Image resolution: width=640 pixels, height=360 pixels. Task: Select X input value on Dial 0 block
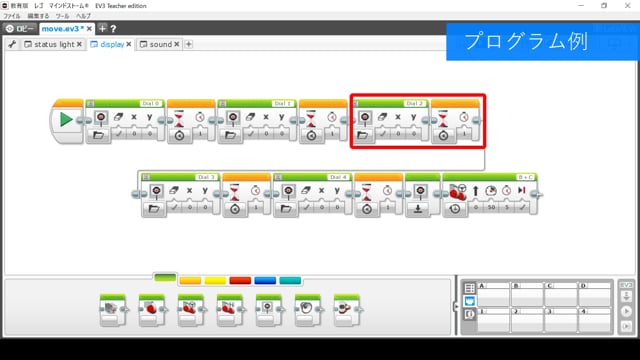tap(134, 133)
